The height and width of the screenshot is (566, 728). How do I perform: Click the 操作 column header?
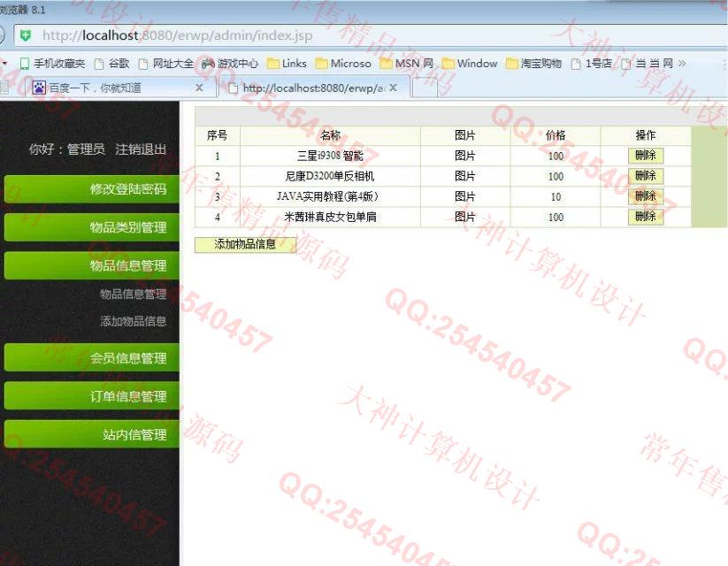646,135
